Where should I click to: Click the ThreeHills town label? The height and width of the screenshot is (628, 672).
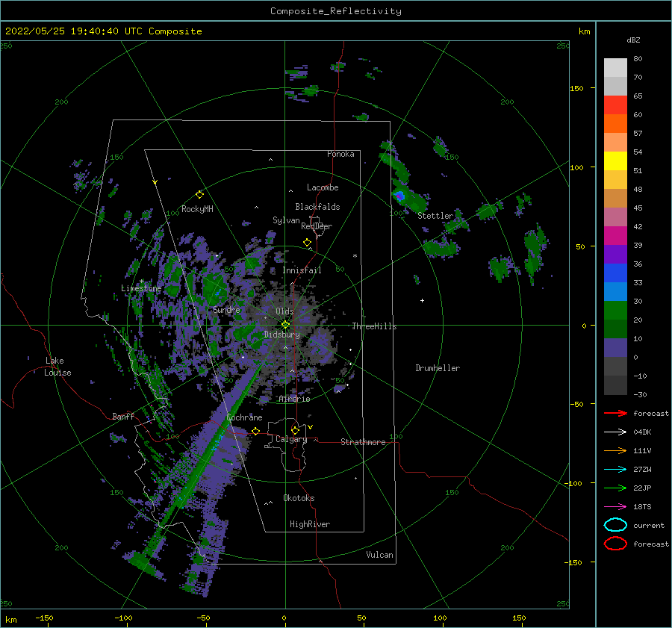(374, 326)
